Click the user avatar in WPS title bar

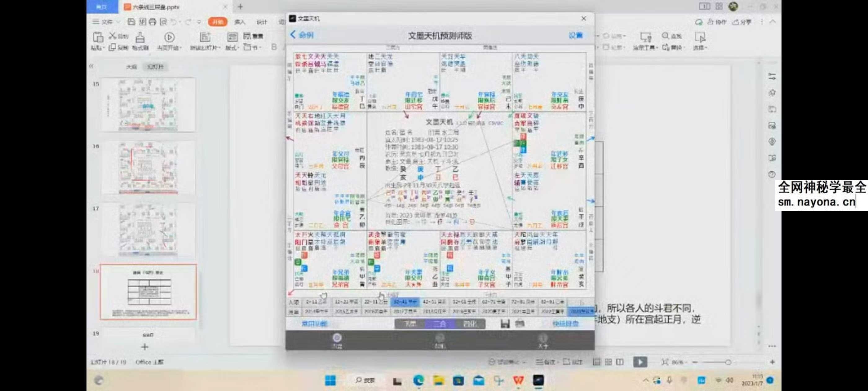coord(733,6)
